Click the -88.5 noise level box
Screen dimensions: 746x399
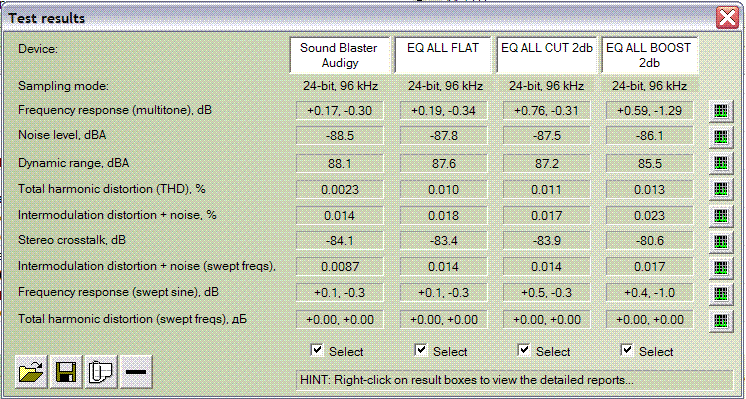click(x=340, y=136)
